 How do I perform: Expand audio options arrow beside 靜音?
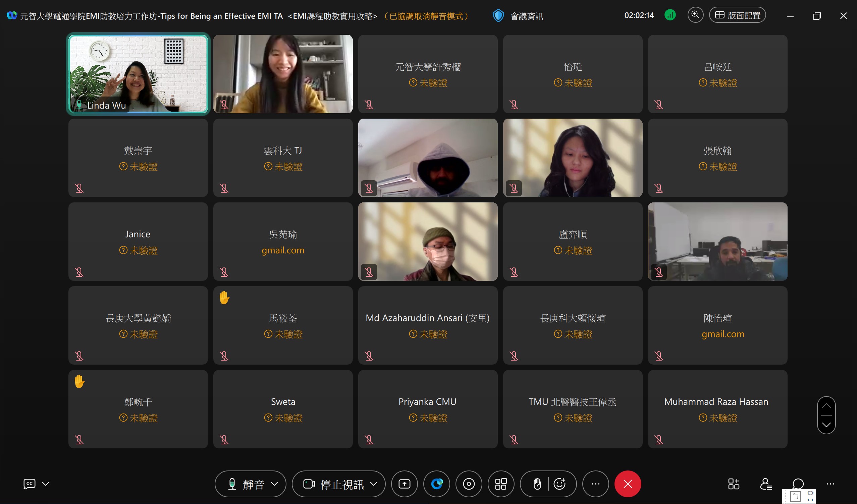tap(274, 484)
